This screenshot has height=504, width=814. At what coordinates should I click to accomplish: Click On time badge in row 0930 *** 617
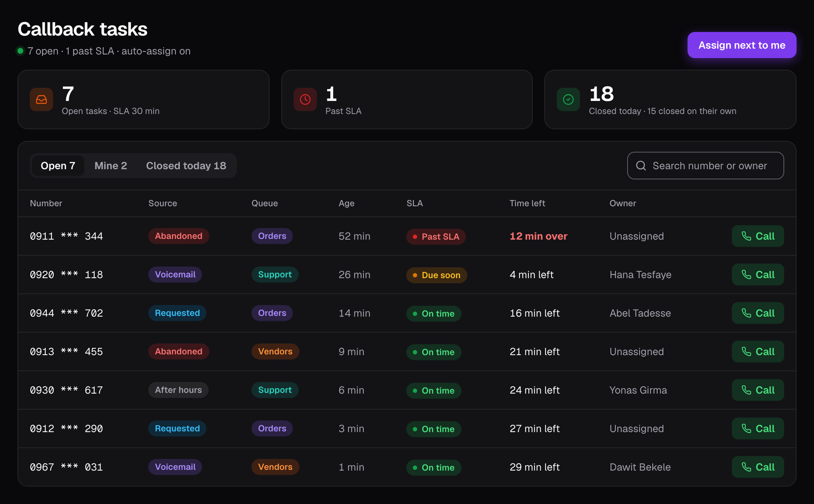434,391
